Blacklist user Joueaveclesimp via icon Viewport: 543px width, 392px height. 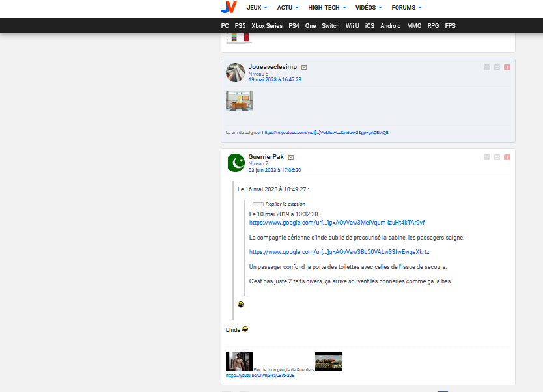(x=497, y=68)
